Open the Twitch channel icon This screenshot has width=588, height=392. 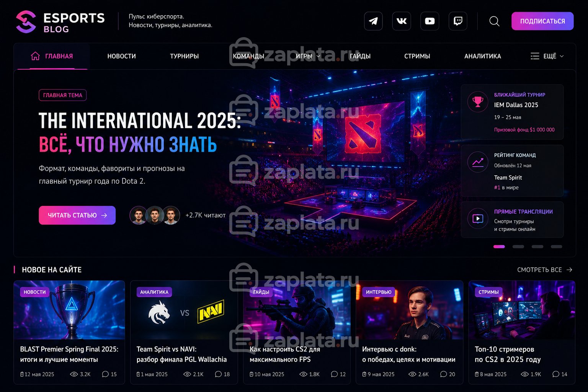(458, 21)
